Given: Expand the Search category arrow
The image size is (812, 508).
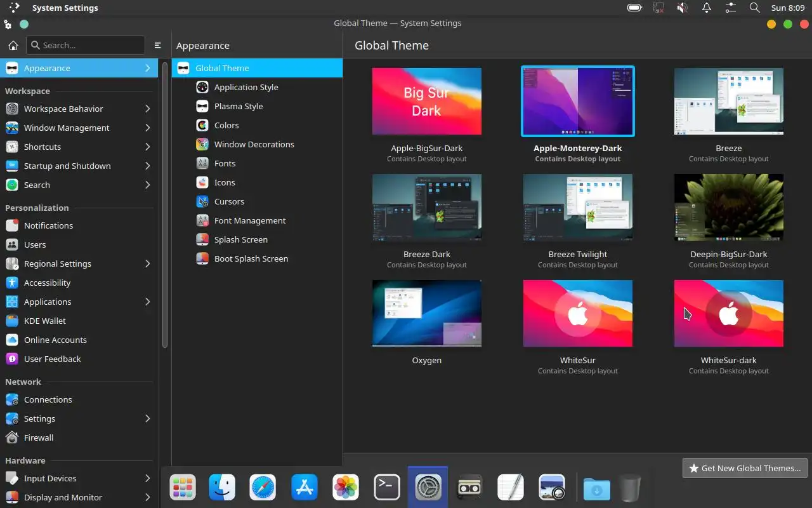Looking at the screenshot, I should coord(147,185).
